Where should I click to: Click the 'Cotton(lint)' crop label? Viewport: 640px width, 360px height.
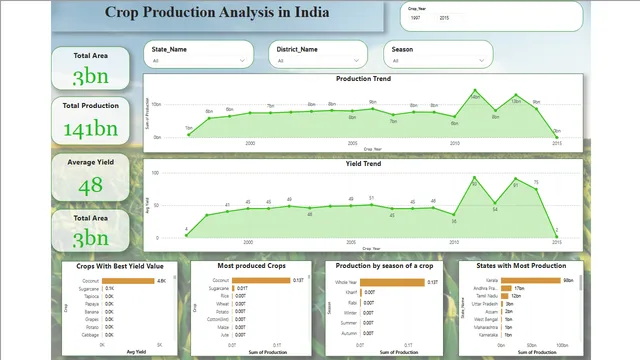tap(218, 319)
